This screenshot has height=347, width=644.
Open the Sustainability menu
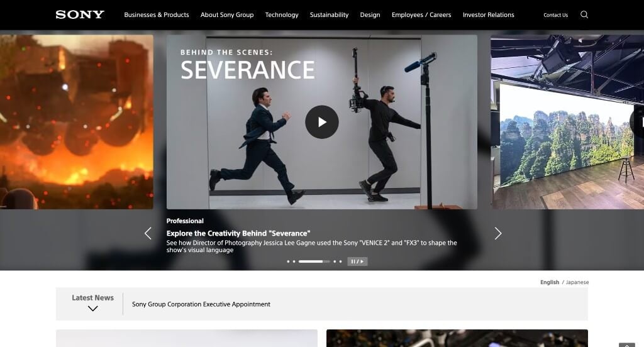[329, 15]
